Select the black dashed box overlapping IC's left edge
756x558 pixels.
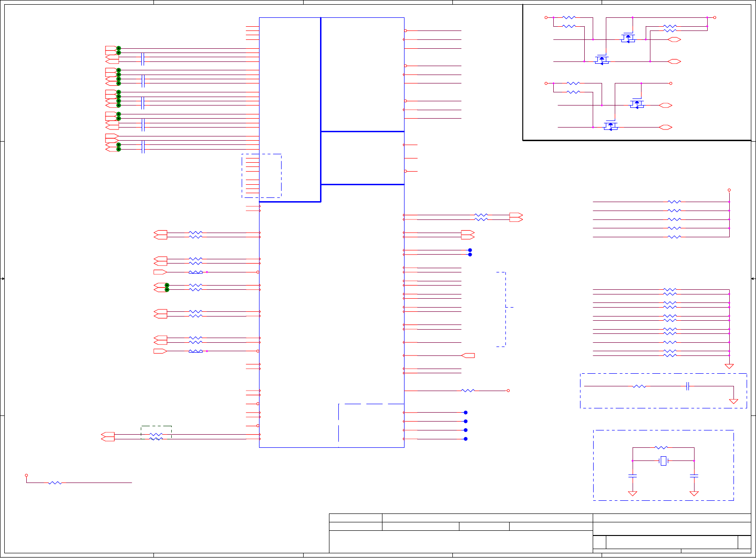[x=261, y=176]
